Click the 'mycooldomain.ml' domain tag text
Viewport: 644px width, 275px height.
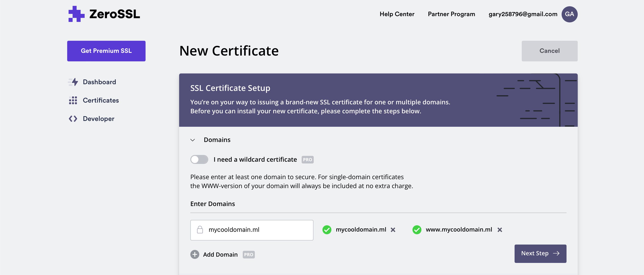click(x=361, y=230)
